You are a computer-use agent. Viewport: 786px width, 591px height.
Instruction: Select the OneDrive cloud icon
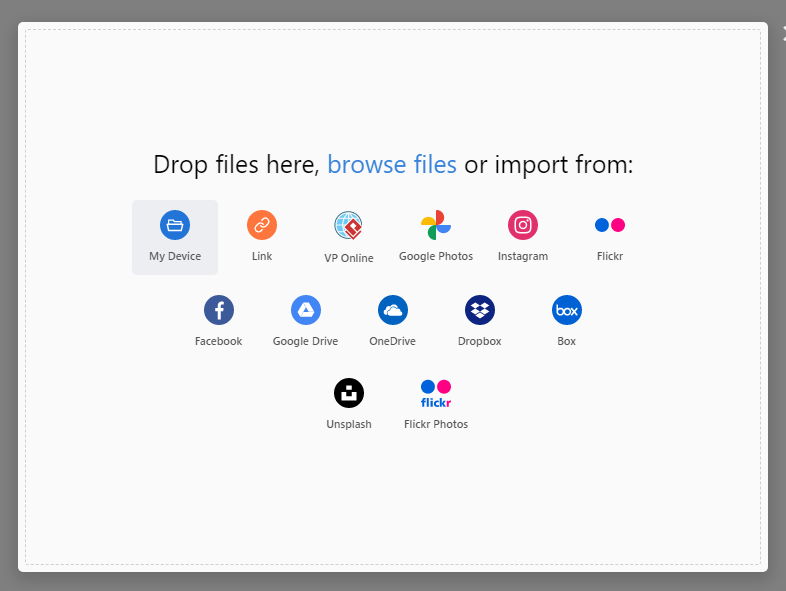click(392, 310)
